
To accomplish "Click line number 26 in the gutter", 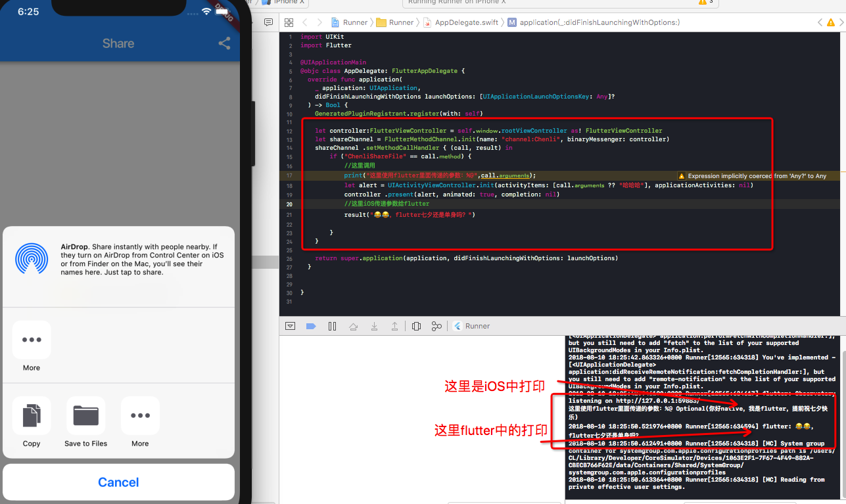I will click(x=289, y=258).
